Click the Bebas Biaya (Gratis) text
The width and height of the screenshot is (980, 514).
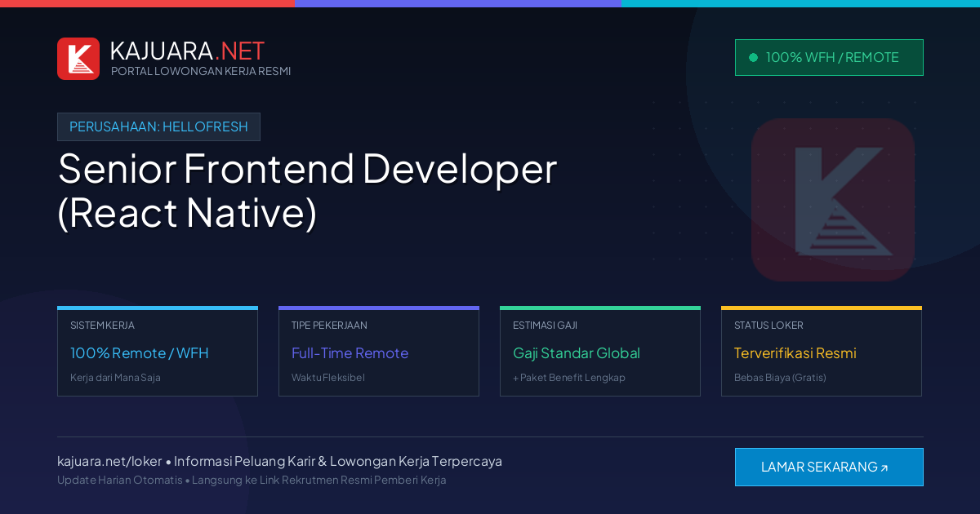point(780,378)
